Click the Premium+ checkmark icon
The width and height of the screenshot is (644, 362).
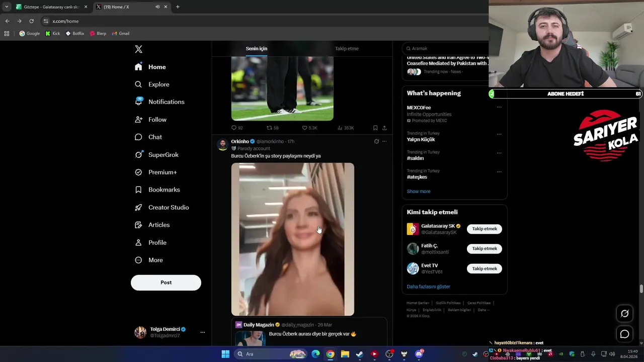138,172
